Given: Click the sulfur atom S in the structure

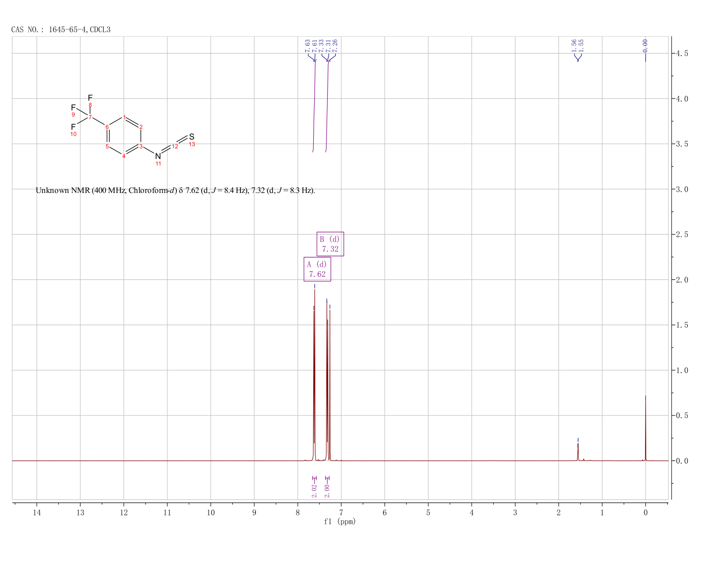Looking at the screenshot, I should 191,137.
